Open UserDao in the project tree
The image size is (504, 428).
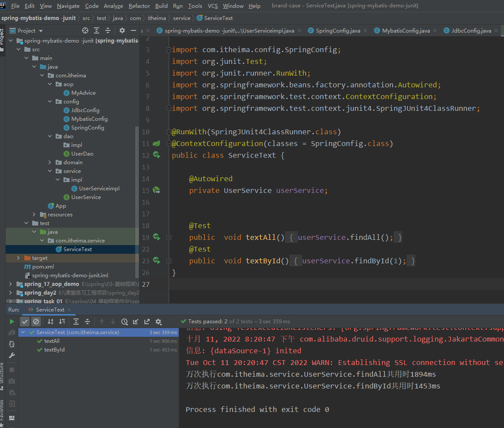[82, 154]
